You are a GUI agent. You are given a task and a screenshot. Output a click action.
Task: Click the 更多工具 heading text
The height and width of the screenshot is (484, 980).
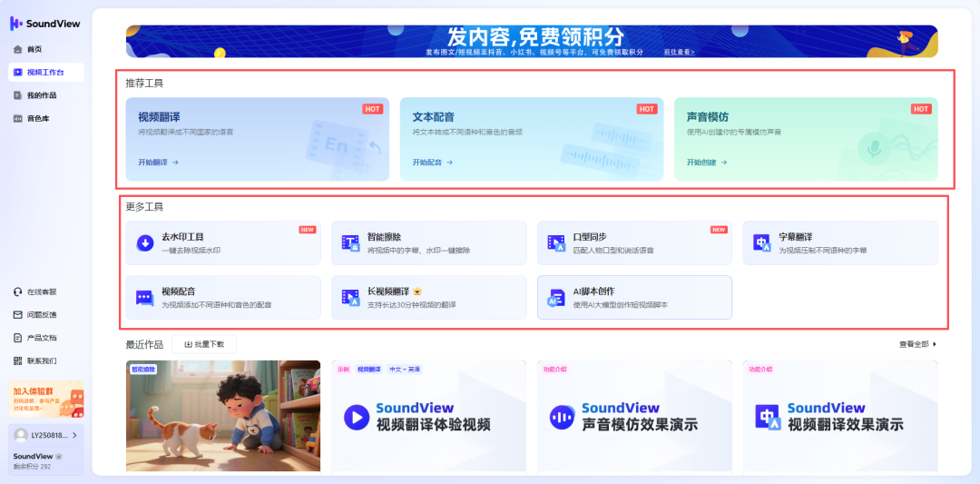point(144,206)
